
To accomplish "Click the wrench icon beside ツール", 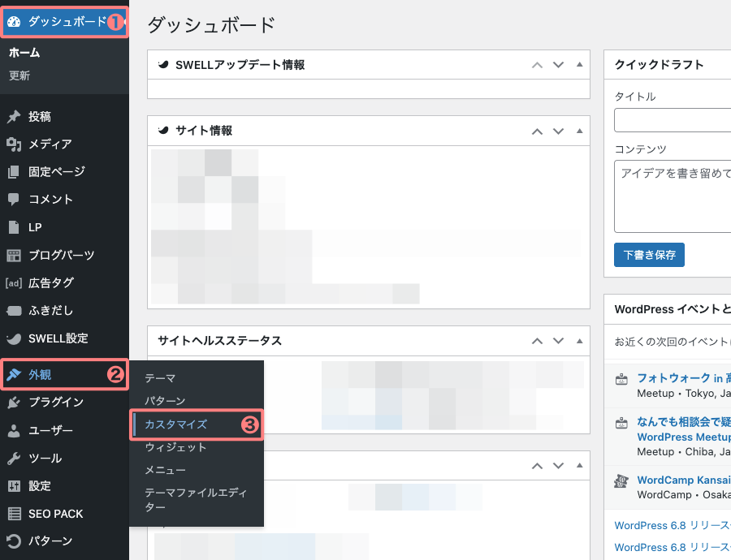I will [14, 459].
